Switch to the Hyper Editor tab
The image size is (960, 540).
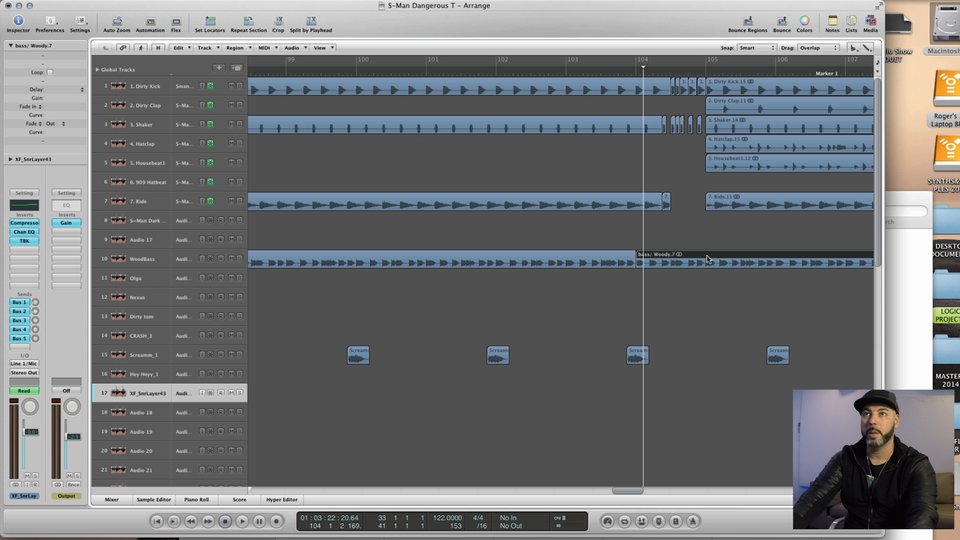pos(282,500)
